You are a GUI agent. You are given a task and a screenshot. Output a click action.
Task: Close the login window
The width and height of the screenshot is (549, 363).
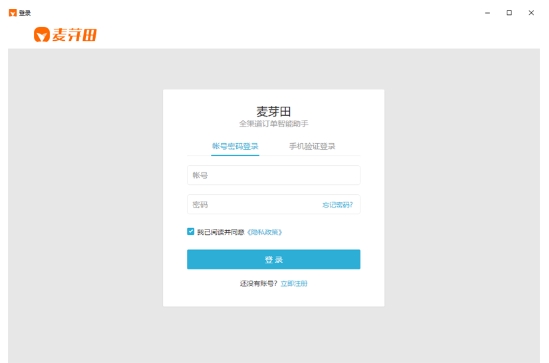coord(531,13)
